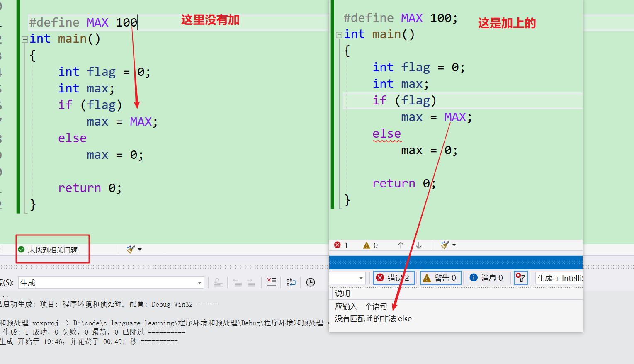Click the code cleanup broom beside the issue arrows
The image size is (634, 364).
coord(445,245)
